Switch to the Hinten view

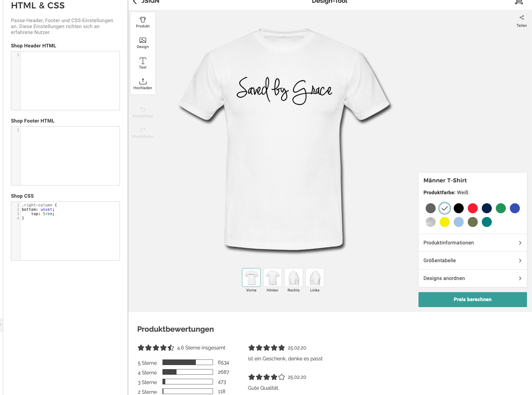click(x=272, y=277)
